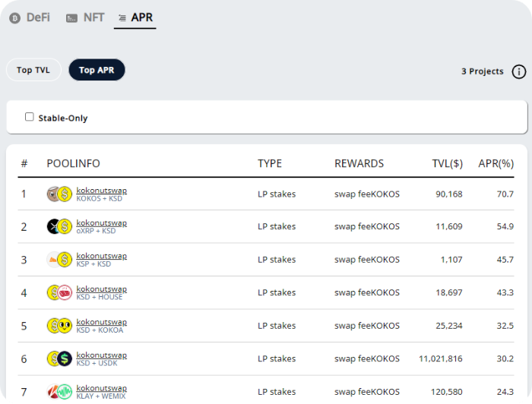Switch to the NFT tab
Image resolution: width=532 pixels, height=404 pixels.
point(85,17)
